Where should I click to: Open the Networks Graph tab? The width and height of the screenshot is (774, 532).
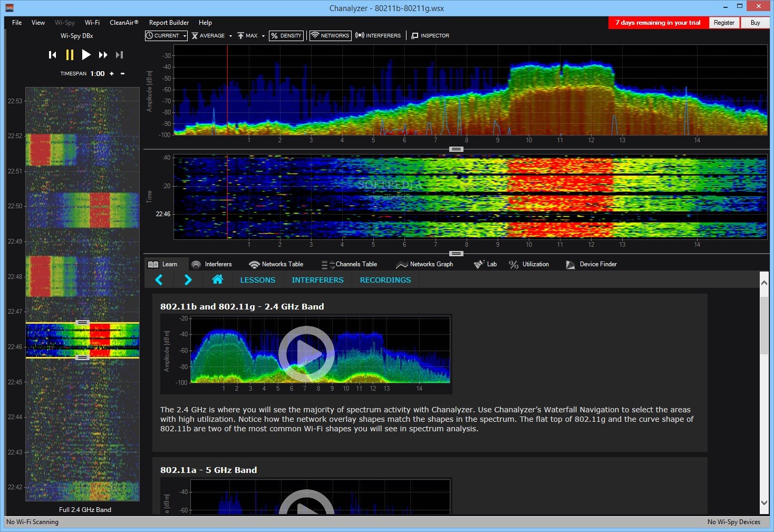point(424,264)
